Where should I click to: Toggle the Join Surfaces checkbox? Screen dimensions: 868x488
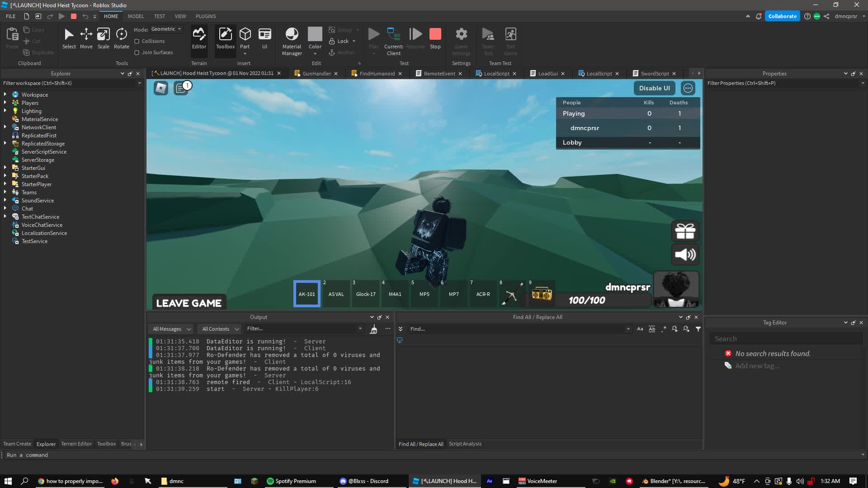pyautogui.click(x=137, y=52)
